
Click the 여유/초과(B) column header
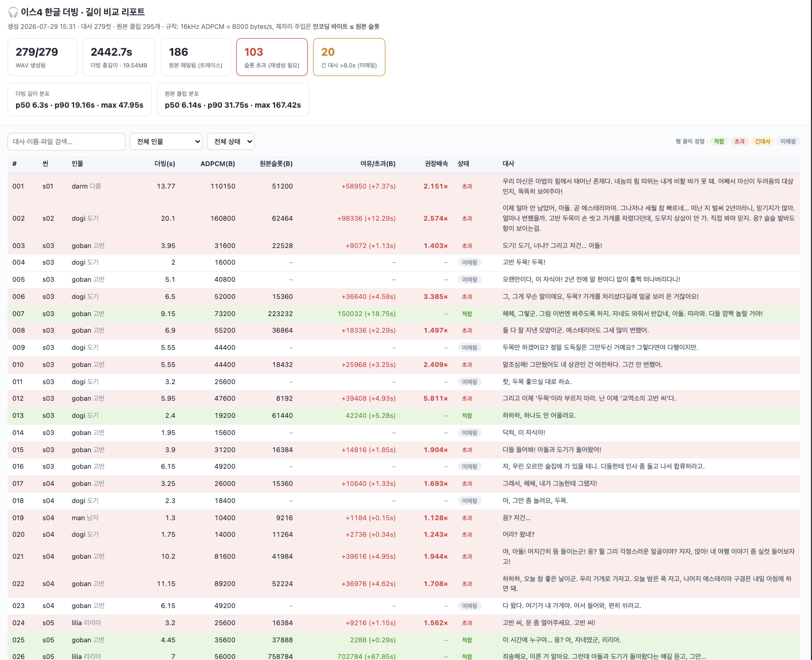pyautogui.click(x=378, y=164)
